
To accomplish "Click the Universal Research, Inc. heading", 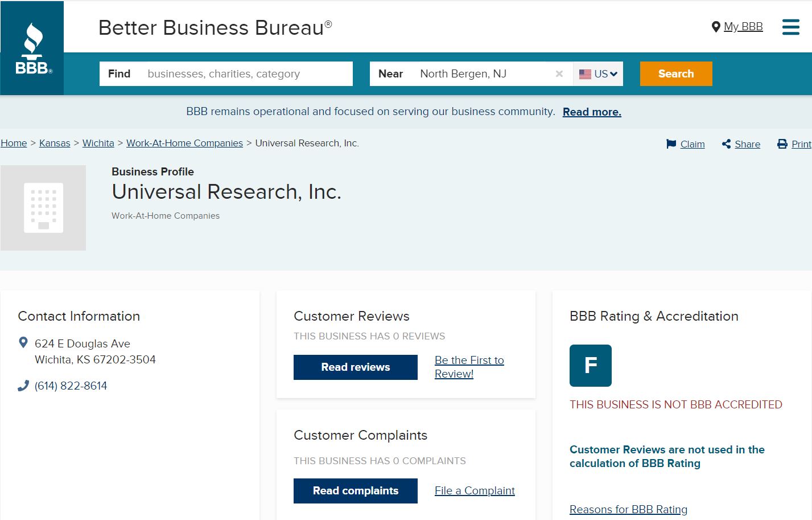I will point(226,192).
